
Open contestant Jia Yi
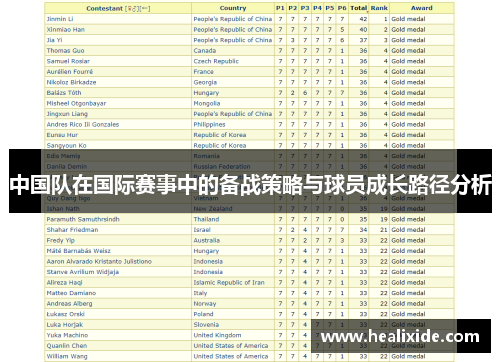[x=54, y=40]
